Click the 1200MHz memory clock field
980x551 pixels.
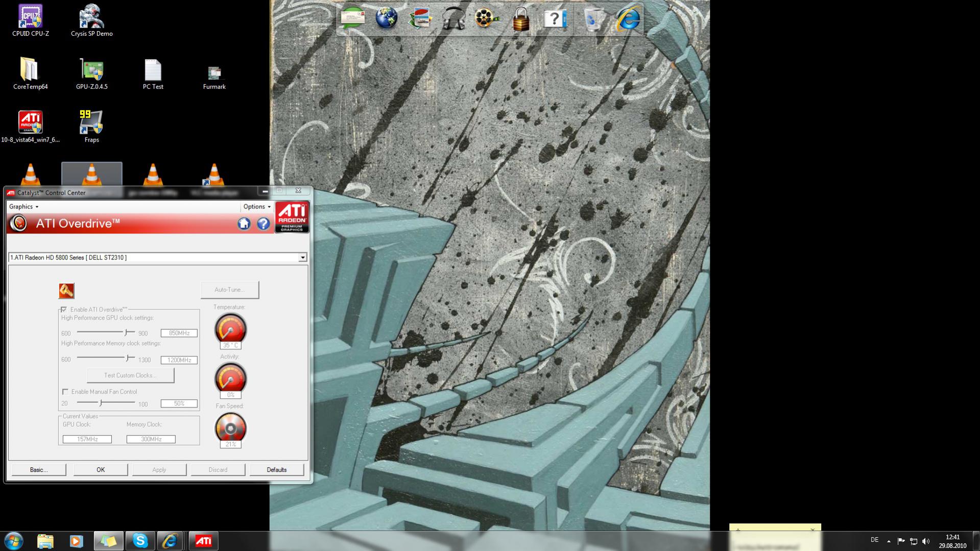click(179, 360)
